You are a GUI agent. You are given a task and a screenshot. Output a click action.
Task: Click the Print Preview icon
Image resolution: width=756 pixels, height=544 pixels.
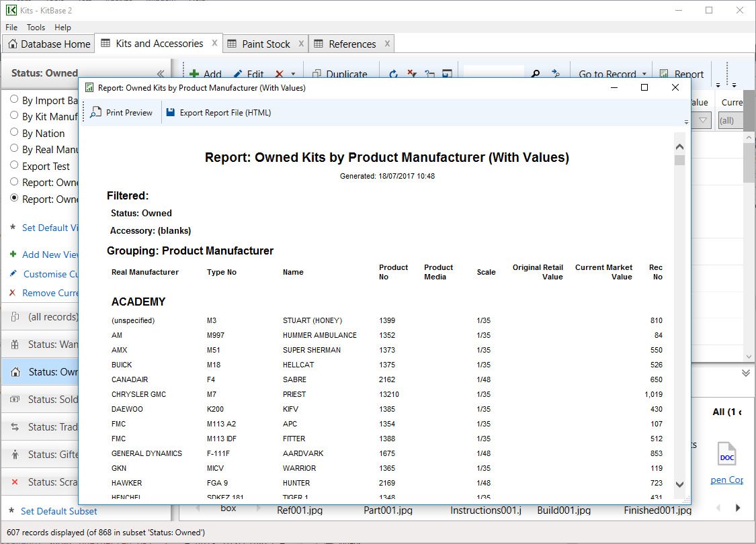[96, 113]
